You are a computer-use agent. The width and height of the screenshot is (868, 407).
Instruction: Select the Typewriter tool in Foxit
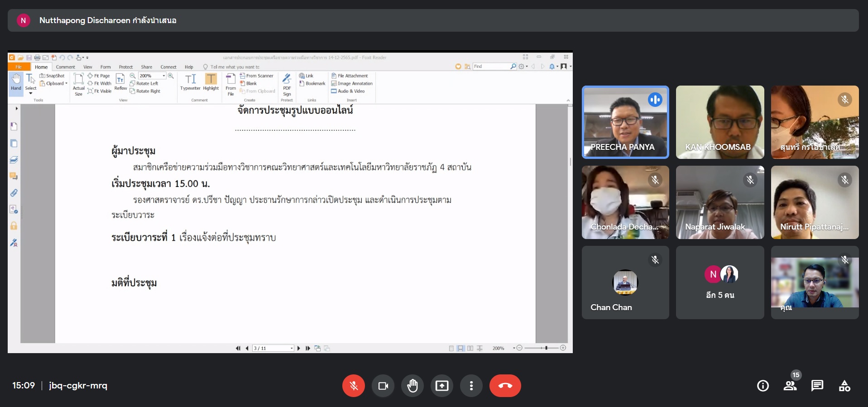click(x=190, y=82)
